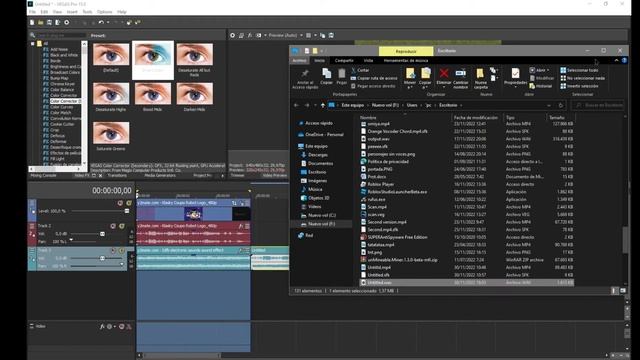This screenshot has width=640, height=360.
Task: Click the Track 2 pan slider handle
Action: coord(71,240)
